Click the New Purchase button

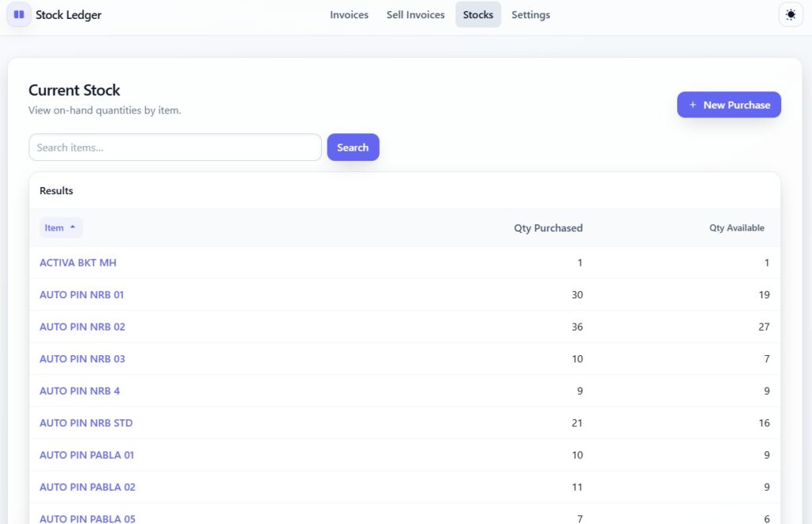(729, 105)
